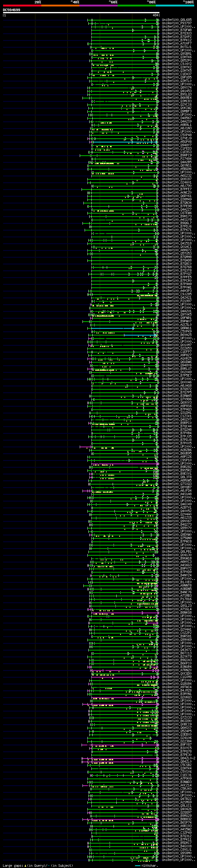Select subject label UniRef100_C9J4Y2
This screenshot has height=868, width=197.
point(177,64)
